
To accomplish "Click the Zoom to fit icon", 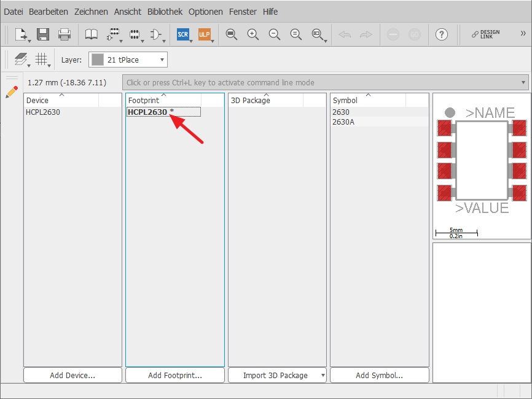I will [232, 34].
